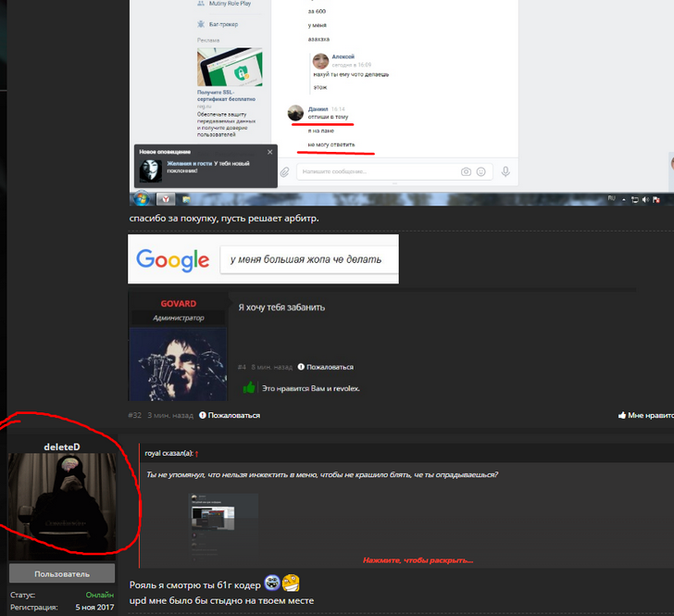
Task: Open Алексей's profile name link
Action: [x=343, y=57]
